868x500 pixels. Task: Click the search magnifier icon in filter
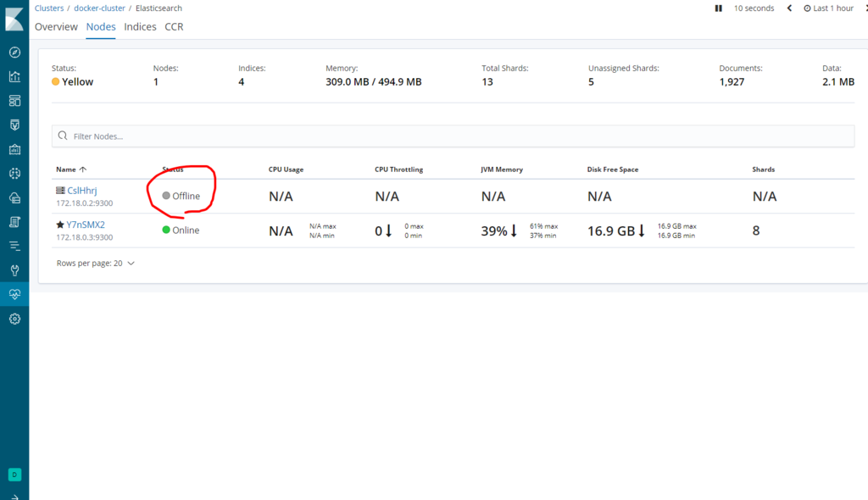coord(63,136)
